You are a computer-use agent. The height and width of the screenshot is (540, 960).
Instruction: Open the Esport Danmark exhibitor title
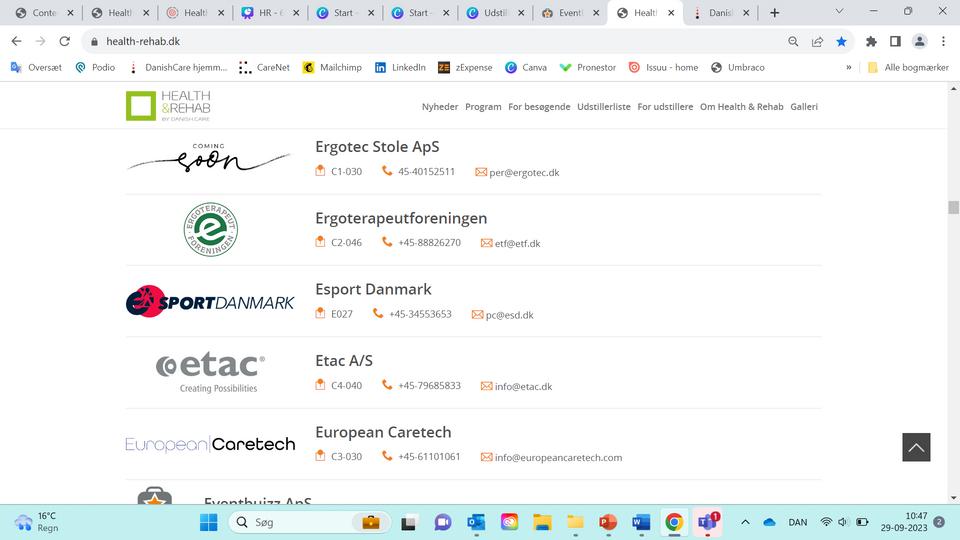click(x=373, y=290)
